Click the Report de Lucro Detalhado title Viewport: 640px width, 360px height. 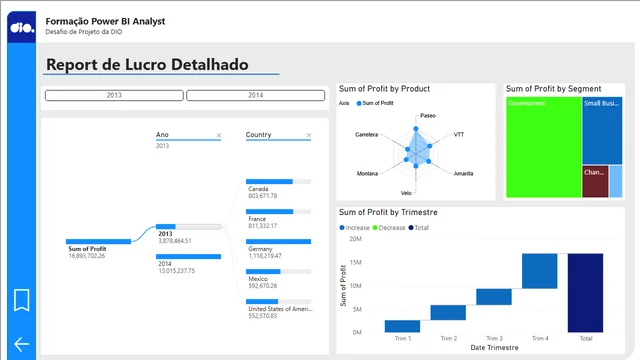pyautogui.click(x=147, y=64)
